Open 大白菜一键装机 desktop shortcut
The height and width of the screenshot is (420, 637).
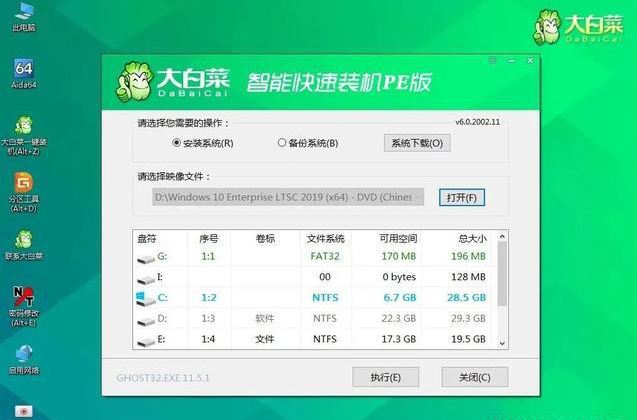click(23, 128)
